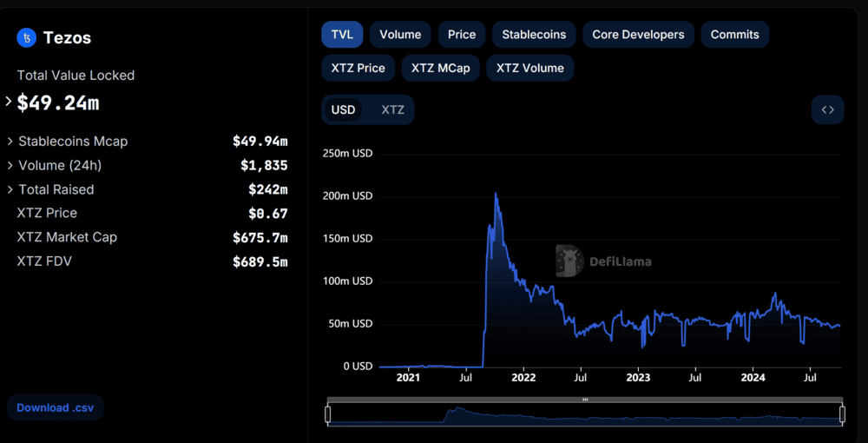Click the TVL peak near 200m USD
Screen dimensions: 868x443
pyautogui.click(x=496, y=193)
